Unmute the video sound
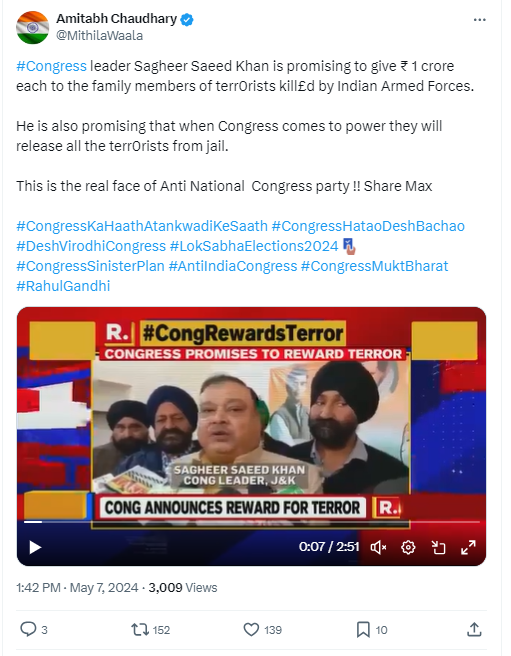 pyautogui.click(x=378, y=547)
